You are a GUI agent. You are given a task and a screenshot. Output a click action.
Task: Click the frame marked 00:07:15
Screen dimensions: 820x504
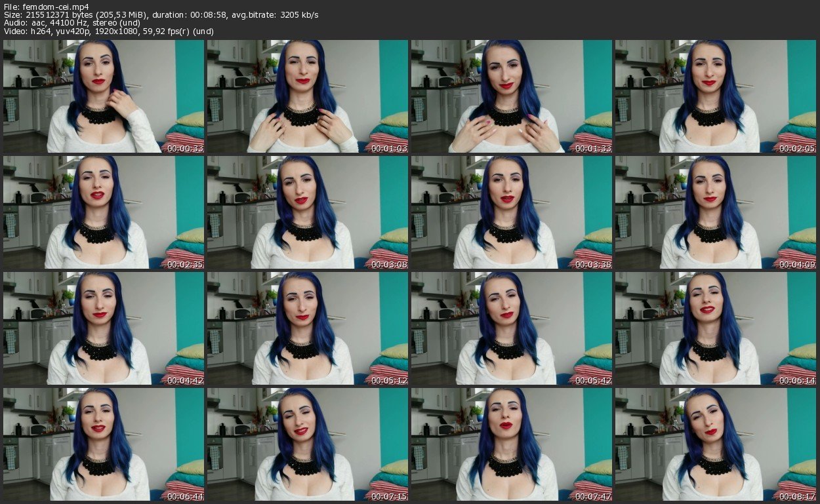[x=308, y=444]
